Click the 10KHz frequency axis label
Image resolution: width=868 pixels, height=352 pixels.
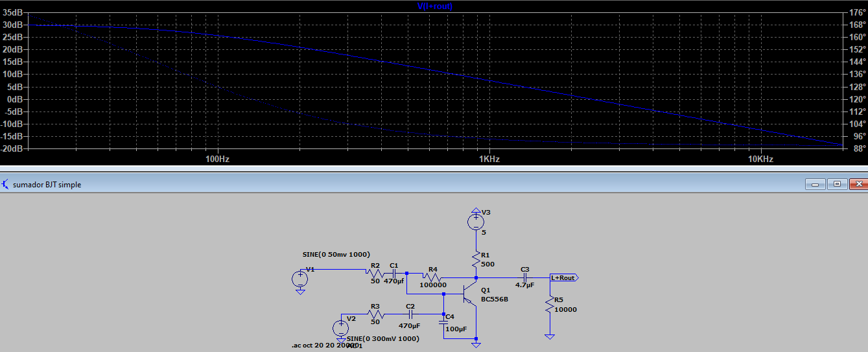click(x=760, y=159)
